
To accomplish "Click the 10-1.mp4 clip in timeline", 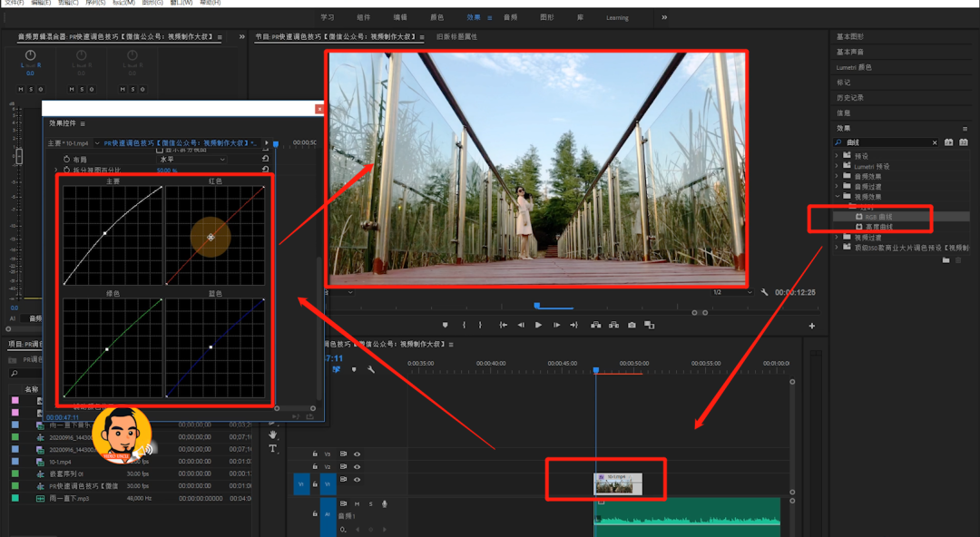I will pos(618,483).
